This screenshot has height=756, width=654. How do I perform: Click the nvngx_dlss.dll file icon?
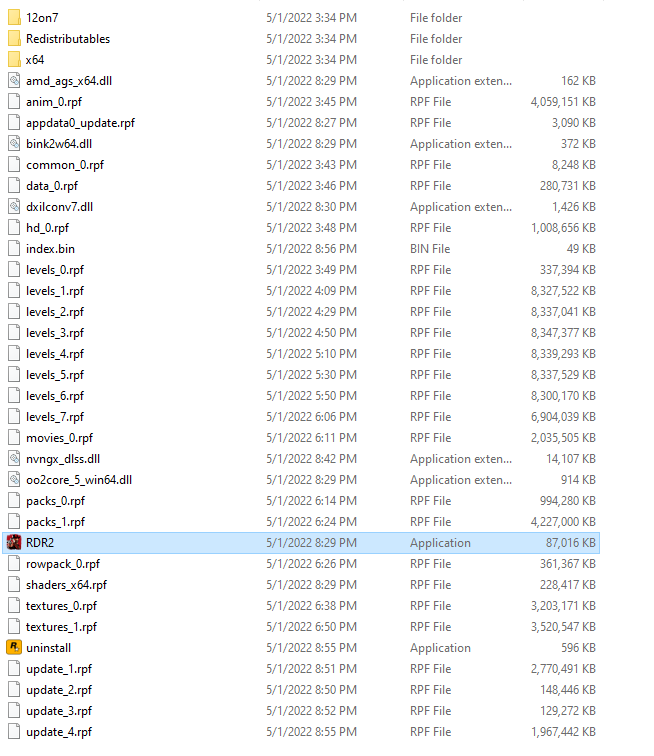point(14,459)
